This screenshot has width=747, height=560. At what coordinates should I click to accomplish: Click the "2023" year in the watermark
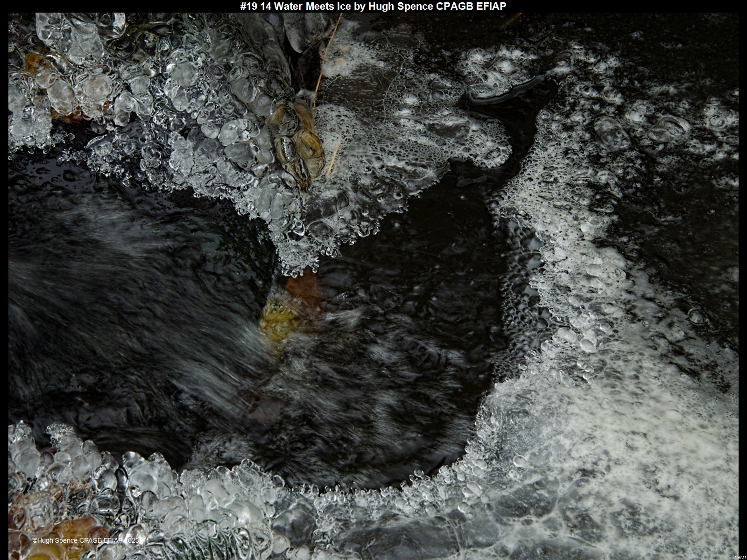(132, 540)
